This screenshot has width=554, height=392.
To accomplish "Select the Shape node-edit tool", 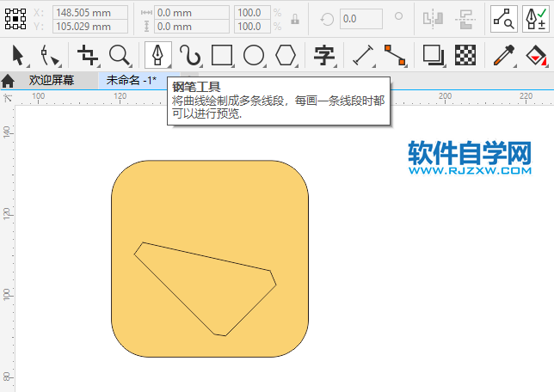I will (51, 56).
